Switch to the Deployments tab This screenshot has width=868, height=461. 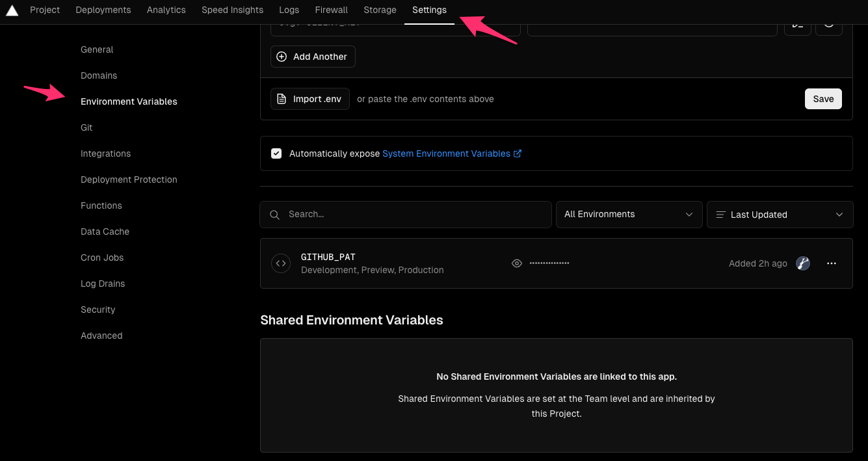(x=103, y=10)
